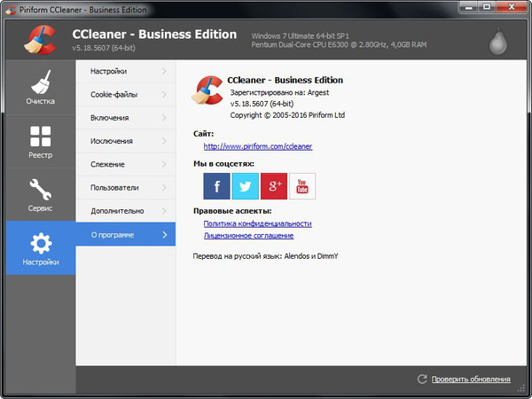This screenshot has width=532, height=399.
Task: Open the Facebook social page
Action: click(216, 186)
